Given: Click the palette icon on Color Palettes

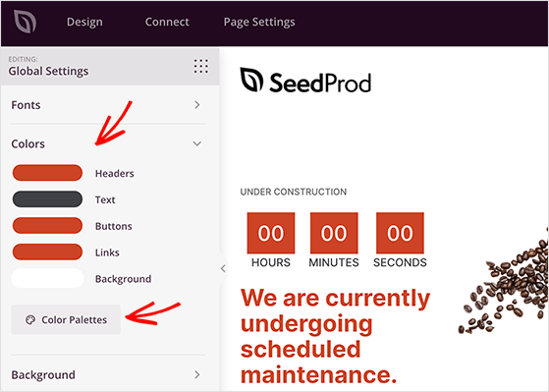Looking at the screenshot, I should (30, 320).
